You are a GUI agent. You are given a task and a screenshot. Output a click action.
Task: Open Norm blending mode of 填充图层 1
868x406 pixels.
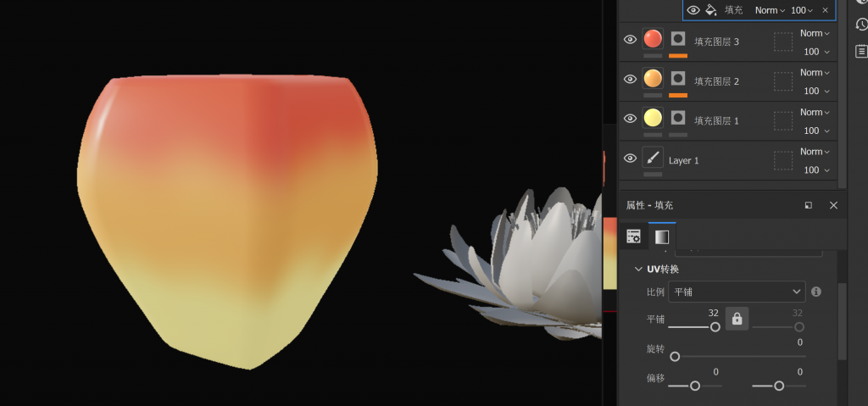[x=815, y=113]
